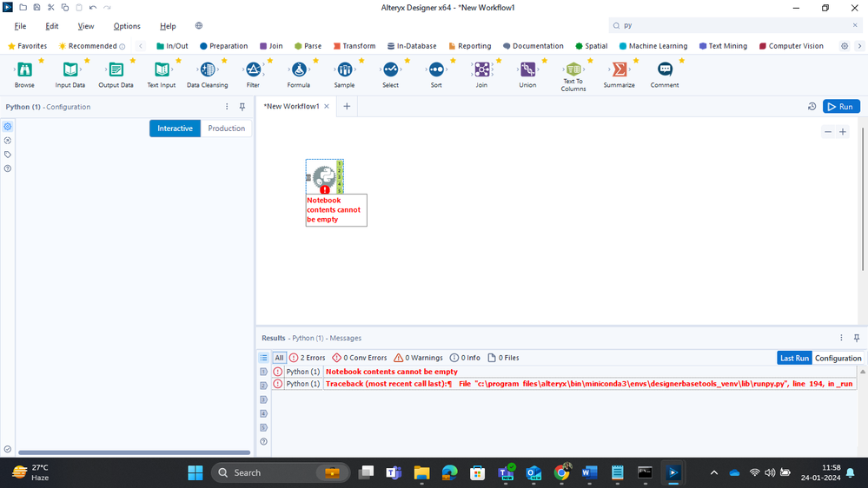Image resolution: width=868 pixels, height=488 pixels.
Task: Open Results panel options menu
Action: point(841,338)
